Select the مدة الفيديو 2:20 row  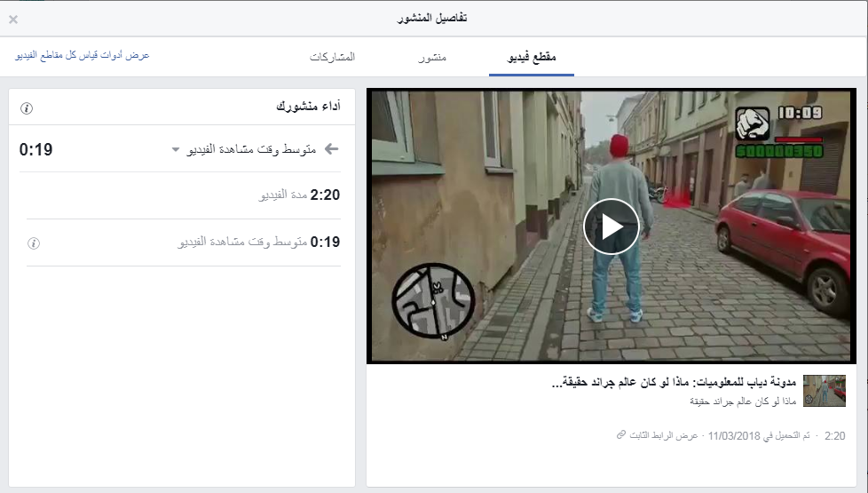183,195
